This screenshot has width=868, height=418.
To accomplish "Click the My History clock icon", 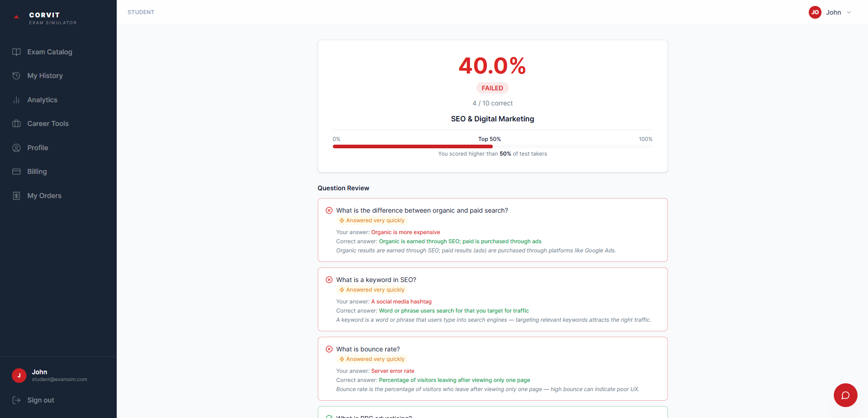I will [x=16, y=76].
